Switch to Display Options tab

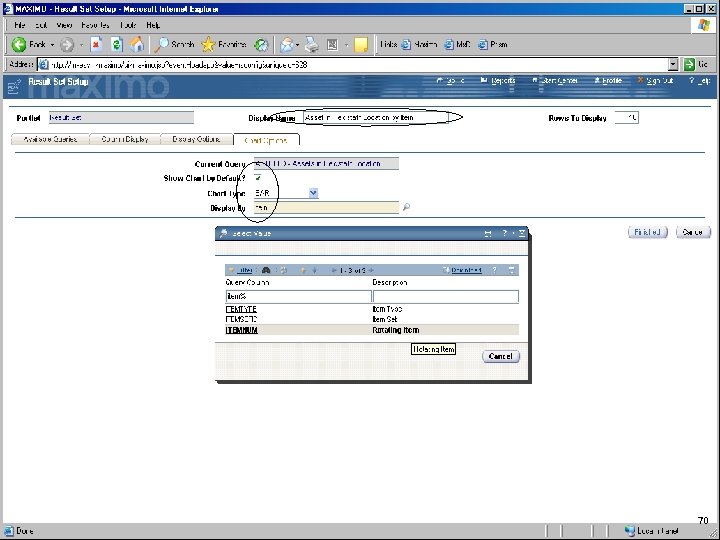pyautogui.click(x=196, y=139)
